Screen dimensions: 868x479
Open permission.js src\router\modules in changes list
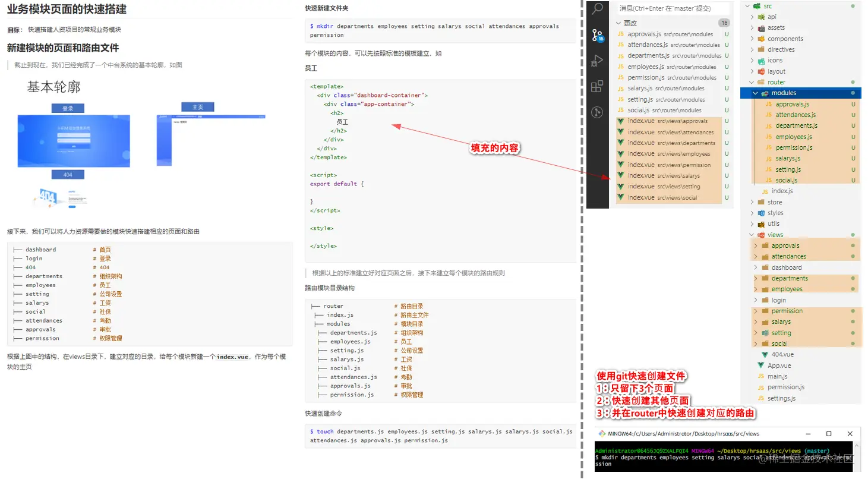pyautogui.click(x=673, y=77)
